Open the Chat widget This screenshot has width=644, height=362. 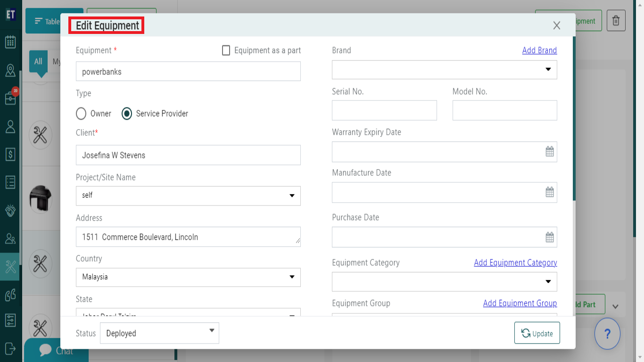tap(56, 350)
